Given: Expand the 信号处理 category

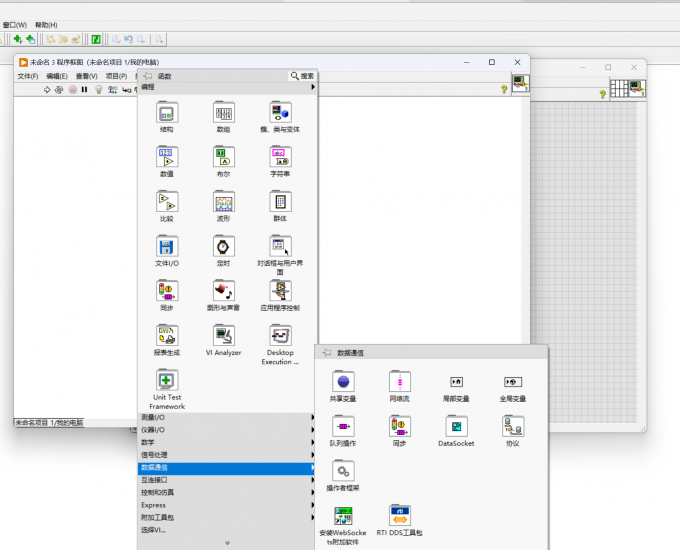Looking at the screenshot, I should [x=228, y=455].
